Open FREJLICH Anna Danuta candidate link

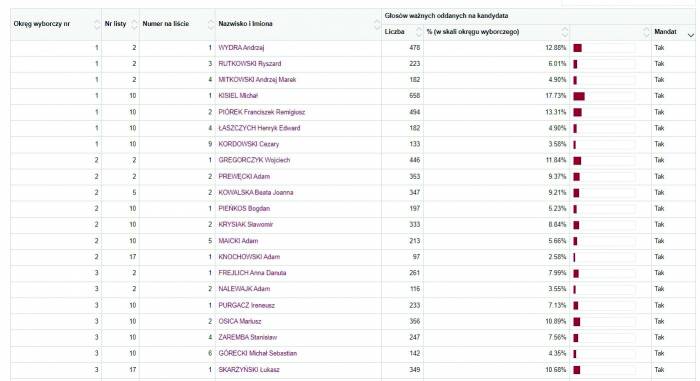252,272
